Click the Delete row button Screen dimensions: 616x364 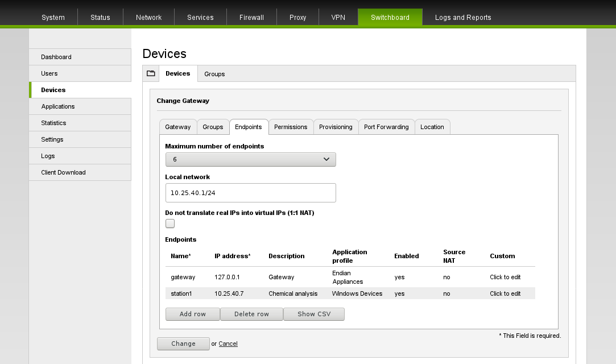point(251,314)
